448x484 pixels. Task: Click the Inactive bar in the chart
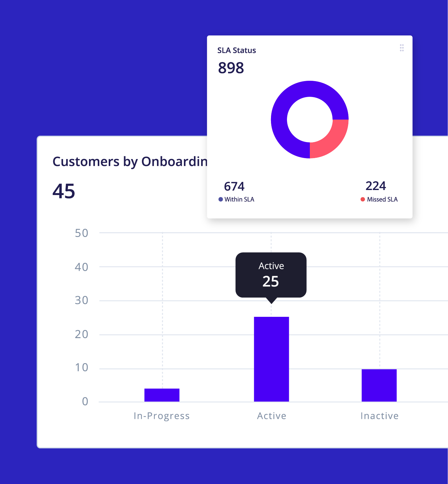point(379,385)
